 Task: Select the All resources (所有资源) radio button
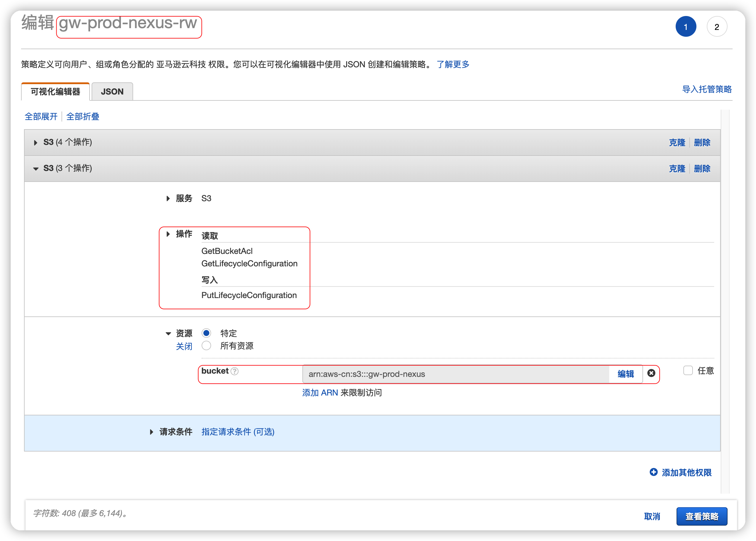coord(206,345)
